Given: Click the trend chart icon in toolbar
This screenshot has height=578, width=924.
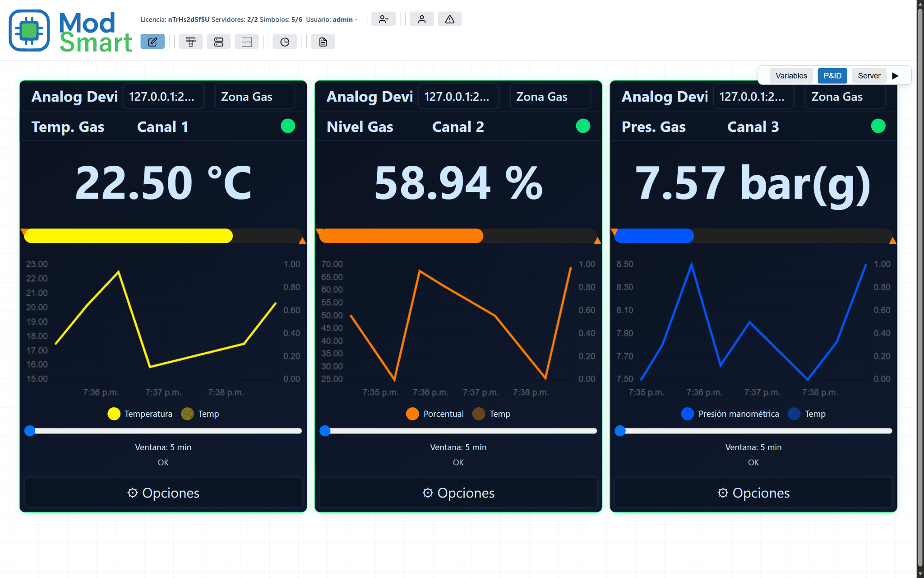Looking at the screenshot, I should click(x=247, y=42).
